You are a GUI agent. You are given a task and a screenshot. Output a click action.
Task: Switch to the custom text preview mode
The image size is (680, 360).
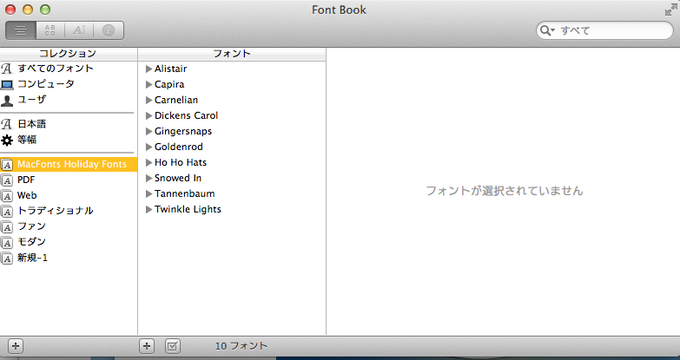[x=79, y=30]
